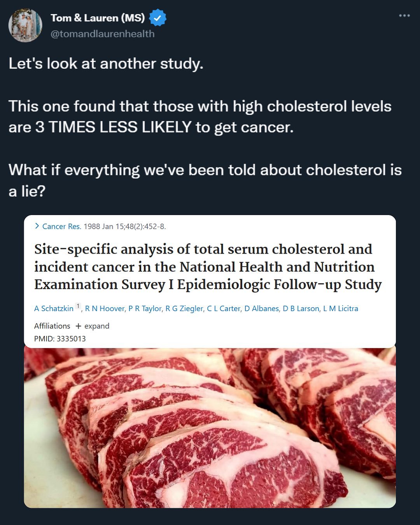This screenshot has height=525, width=420.
Task: Click the Site-specific analysis article title
Action: tap(208, 267)
